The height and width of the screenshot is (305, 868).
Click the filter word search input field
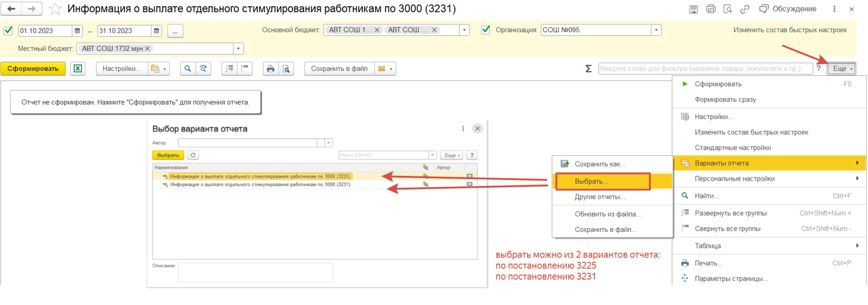(705, 68)
